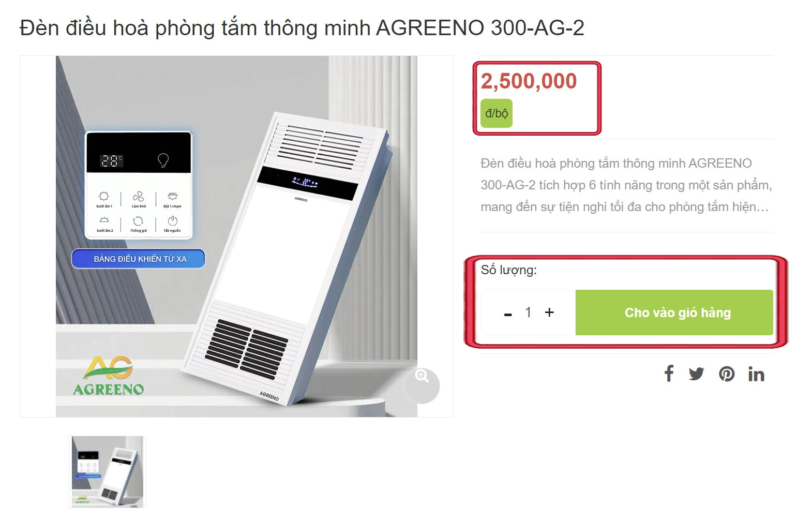Click the Sưởi ấm 2 icon

(104, 221)
